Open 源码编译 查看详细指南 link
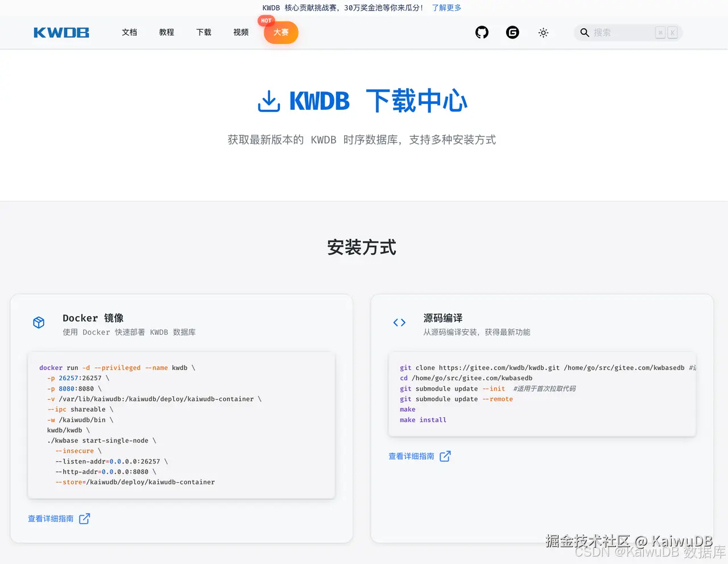This screenshot has width=728, height=564. click(411, 456)
